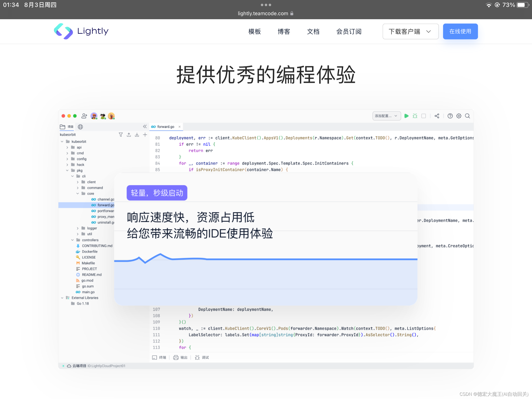Open the 下载客户端 dropdown

pyautogui.click(x=410, y=32)
